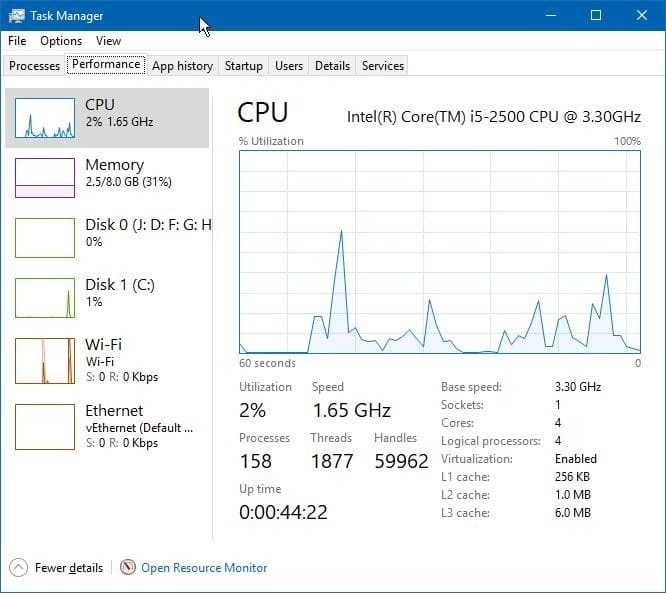Switch to the Startup tab
The width and height of the screenshot is (666, 593).
click(x=243, y=66)
